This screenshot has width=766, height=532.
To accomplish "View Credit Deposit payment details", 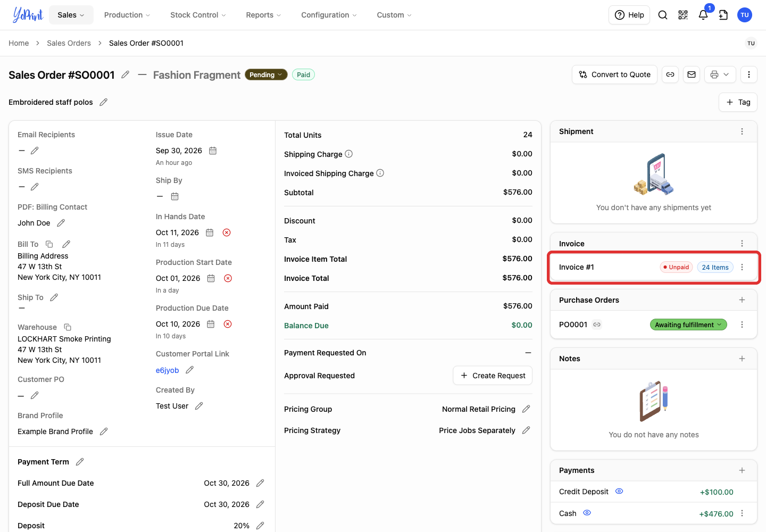I will (619, 491).
